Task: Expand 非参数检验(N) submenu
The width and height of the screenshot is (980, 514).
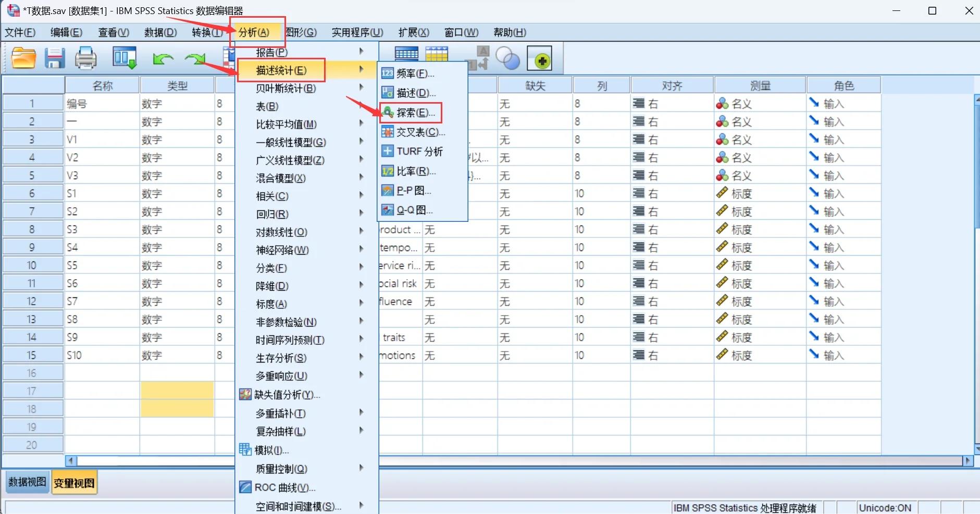Action: (307, 322)
